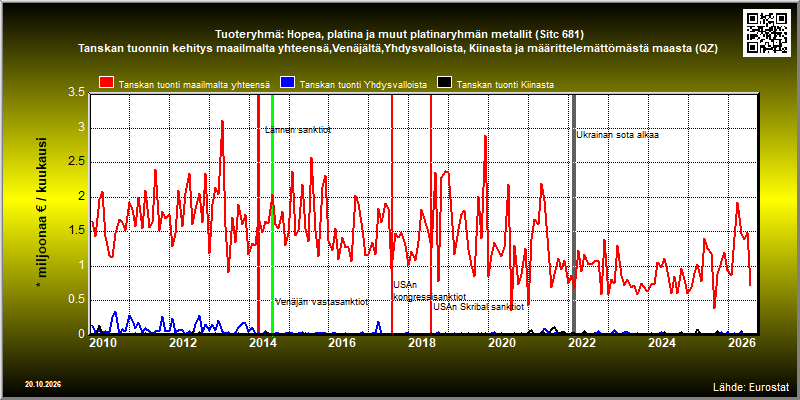Click the 'USAn Skribal sanktiot' annotation
Screen dimensions: 800x400
click(x=479, y=307)
